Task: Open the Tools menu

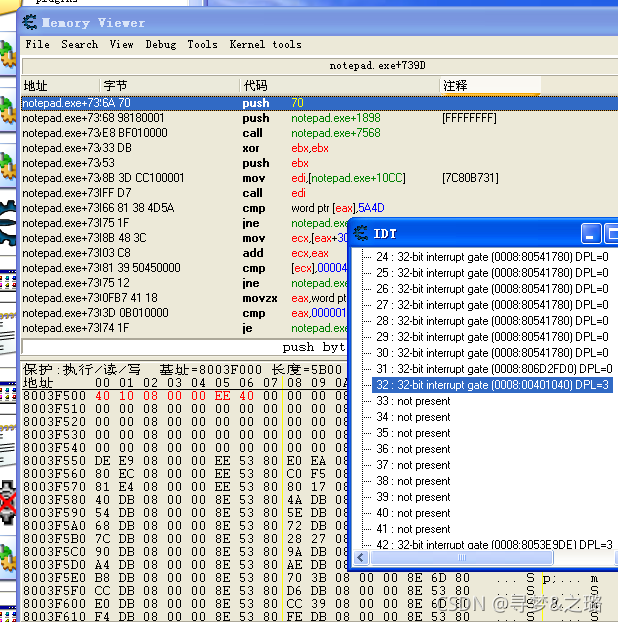Action: click(202, 44)
